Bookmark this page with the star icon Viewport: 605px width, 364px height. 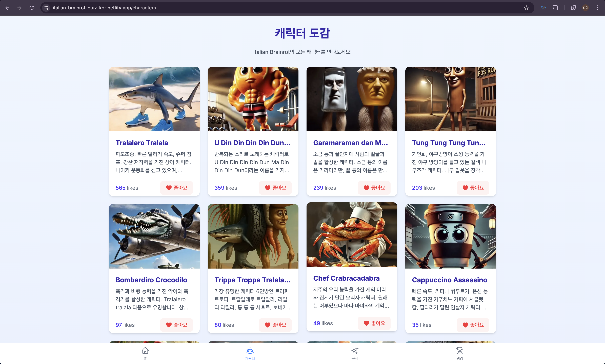pos(526,8)
